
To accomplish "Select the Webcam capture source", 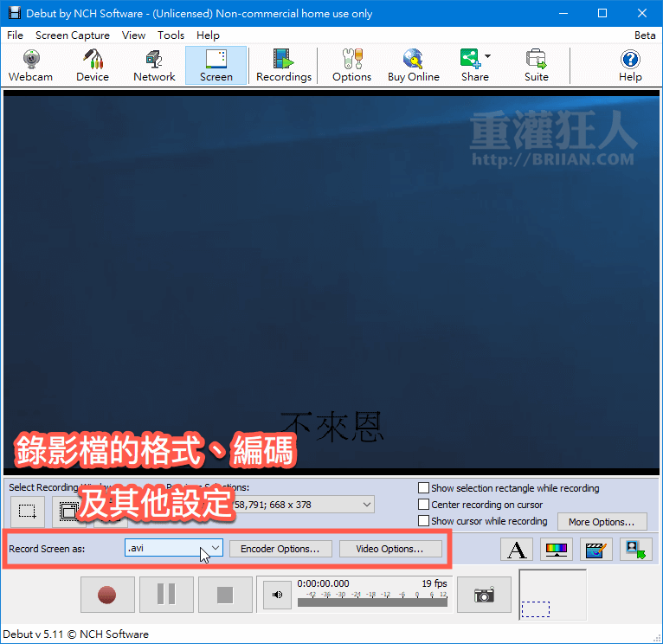I will (30, 65).
